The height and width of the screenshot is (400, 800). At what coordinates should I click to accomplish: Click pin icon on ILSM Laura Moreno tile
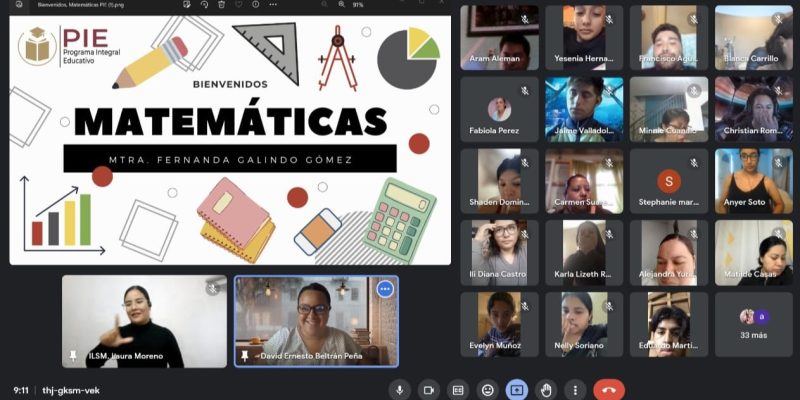(x=73, y=355)
